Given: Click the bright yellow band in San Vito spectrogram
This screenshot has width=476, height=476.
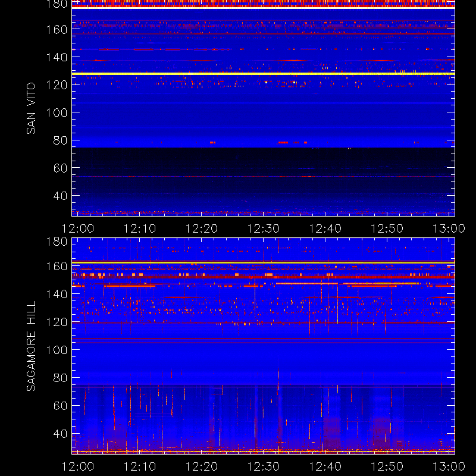Looking at the screenshot, I should [263, 74].
